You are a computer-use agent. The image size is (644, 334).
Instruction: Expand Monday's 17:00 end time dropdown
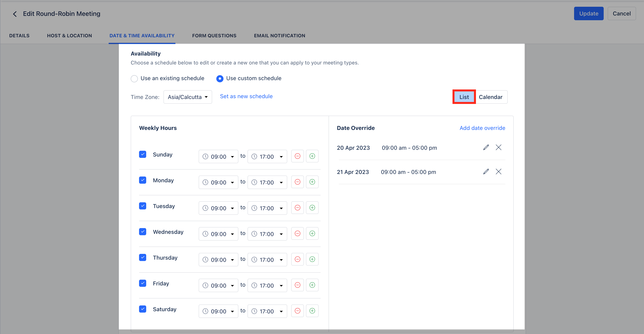pyautogui.click(x=267, y=182)
